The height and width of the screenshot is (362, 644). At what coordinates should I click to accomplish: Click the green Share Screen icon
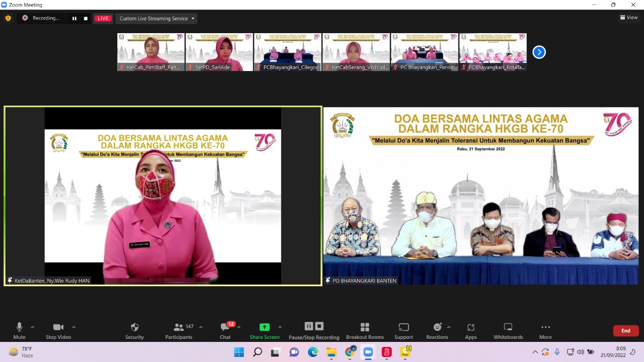[265, 327]
